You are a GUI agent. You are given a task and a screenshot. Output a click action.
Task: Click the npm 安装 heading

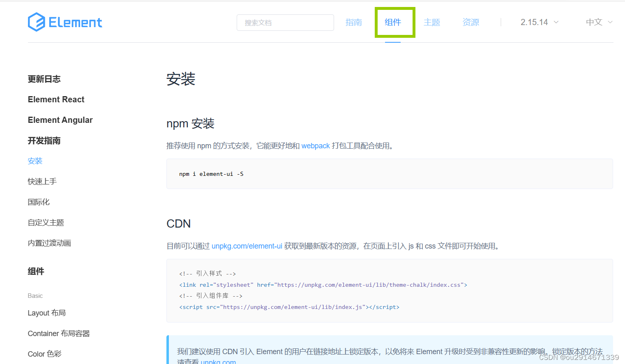tap(190, 124)
